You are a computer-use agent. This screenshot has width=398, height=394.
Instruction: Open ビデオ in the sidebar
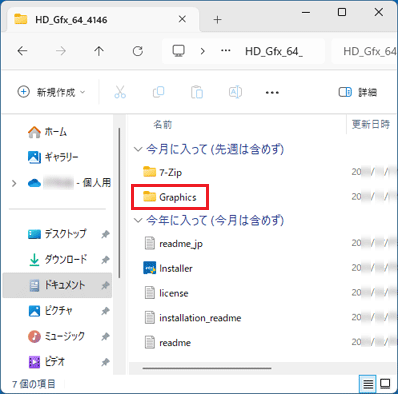[47, 361]
